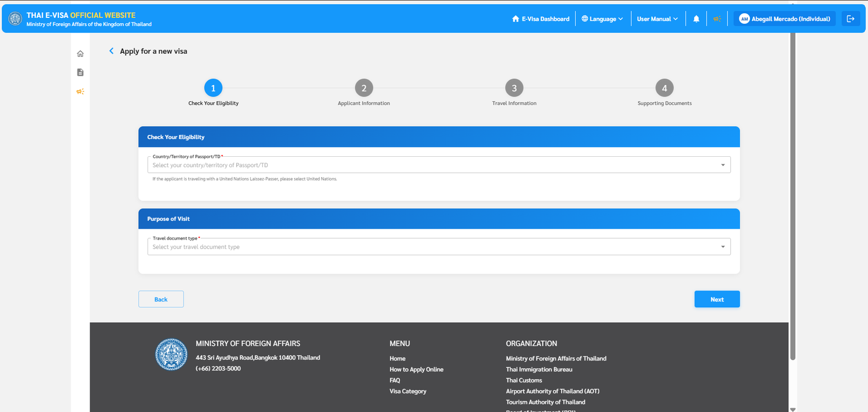Click the Back button
The width and height of the screenshot is (868, 412).
[x=161, y=299]
